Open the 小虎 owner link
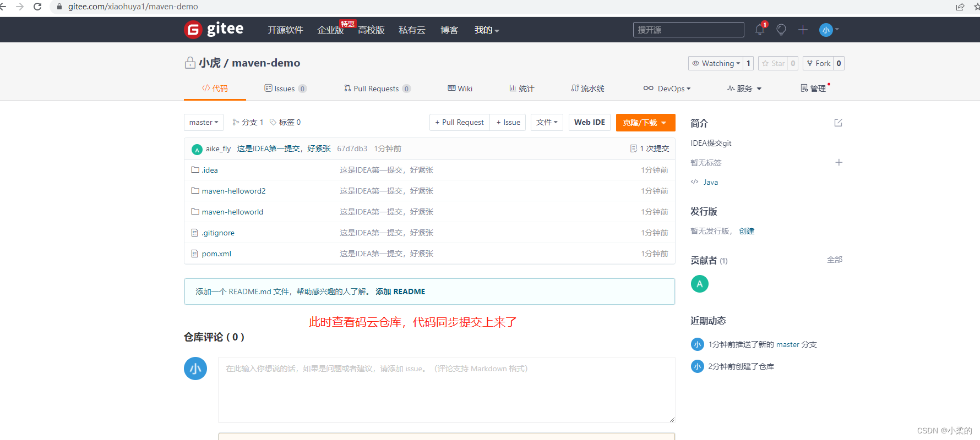Screen dimensions: 980x440 click(x=210, y=63)
